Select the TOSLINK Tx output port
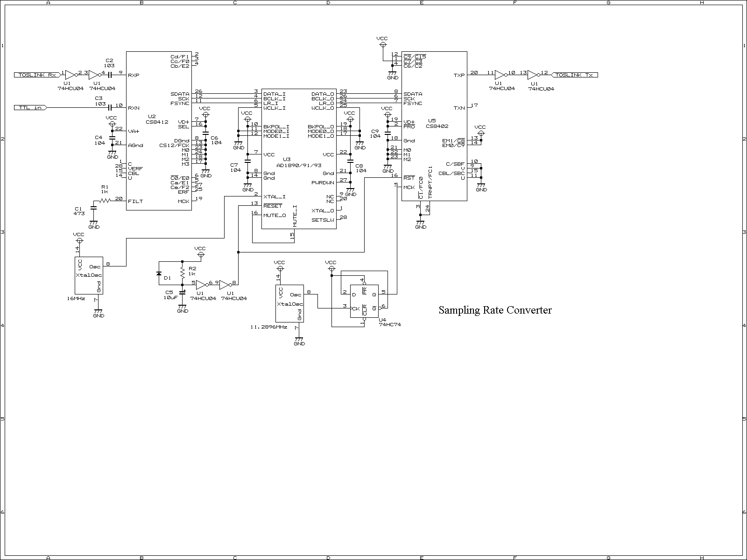Screen dimensions: 747x560 575,75
